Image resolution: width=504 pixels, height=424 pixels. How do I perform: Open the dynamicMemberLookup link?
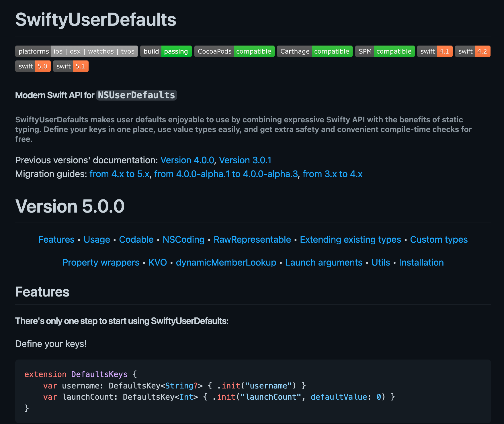(x=226, y=262)
